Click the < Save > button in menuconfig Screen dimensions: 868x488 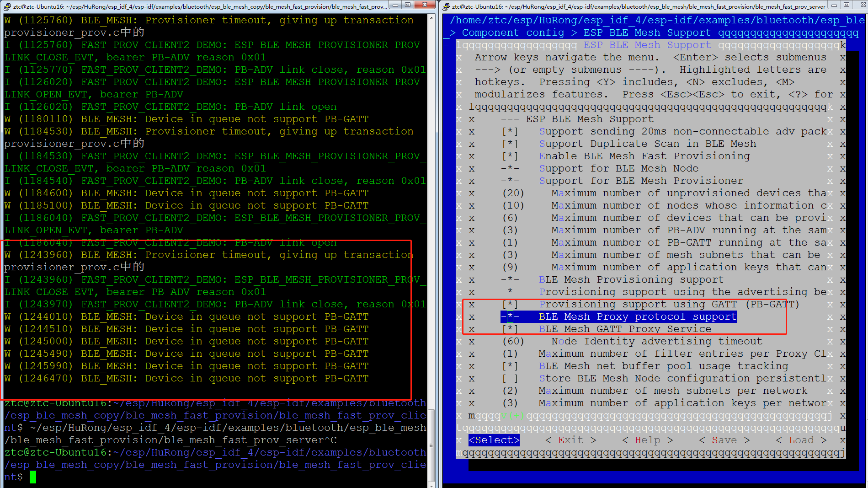(724, 440)
